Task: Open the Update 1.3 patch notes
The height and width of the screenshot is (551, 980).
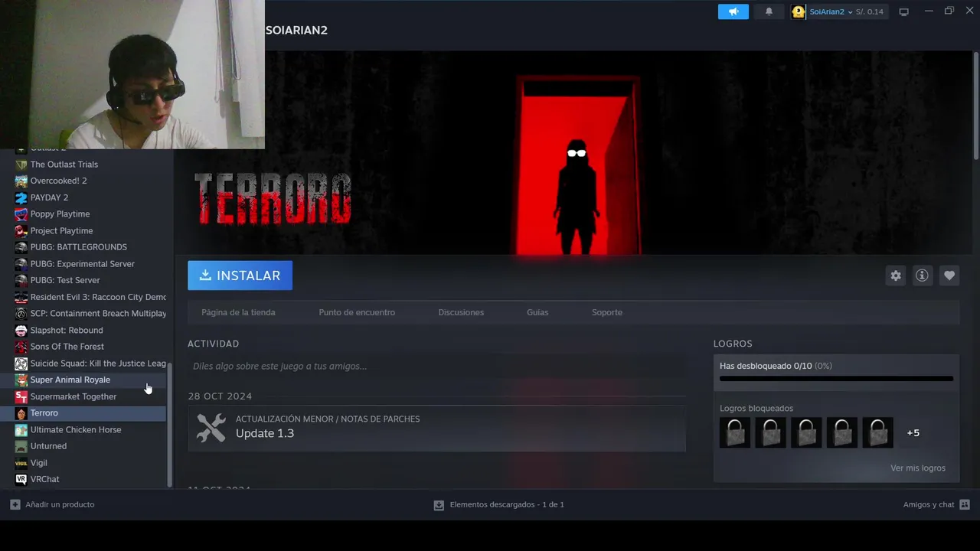Action: point(436,428)
